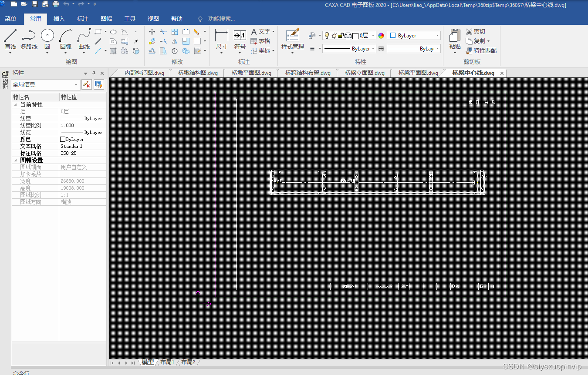Select the parallel lines tool
Screen dimensions: 588x375
[98, 41]
